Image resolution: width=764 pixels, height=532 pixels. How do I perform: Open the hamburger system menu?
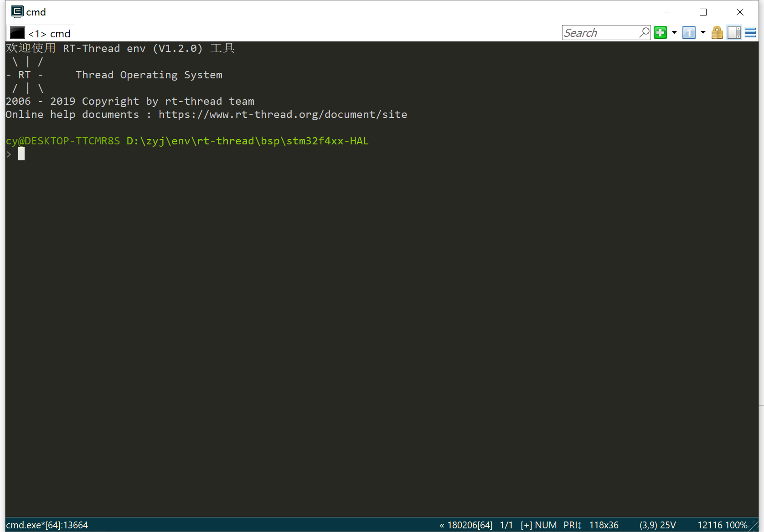pyautogui.click(x=750, y=33)
